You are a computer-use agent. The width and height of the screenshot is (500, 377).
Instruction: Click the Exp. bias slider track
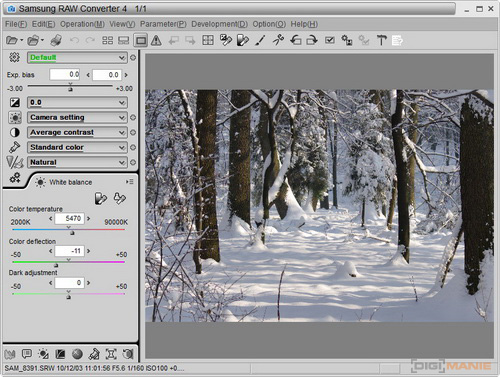(x=70, y=86)
